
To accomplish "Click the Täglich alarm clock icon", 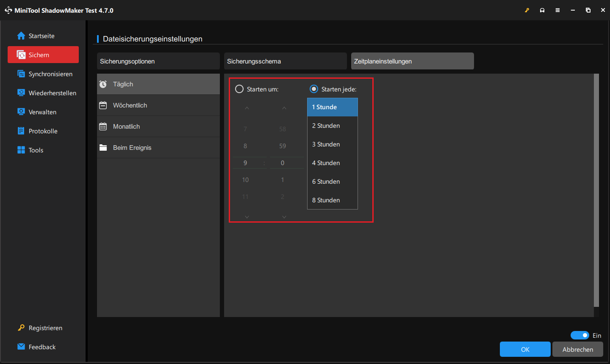I will coord(103,84).
